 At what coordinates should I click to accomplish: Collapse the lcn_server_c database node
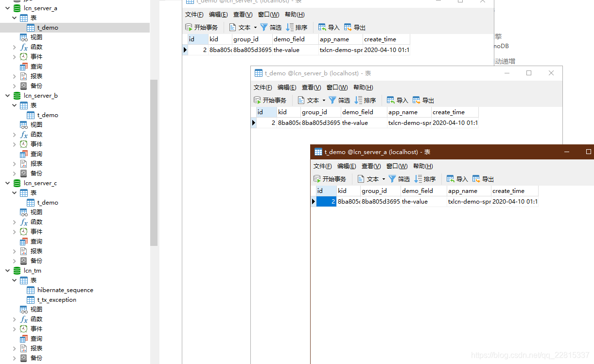coord(7,183)
